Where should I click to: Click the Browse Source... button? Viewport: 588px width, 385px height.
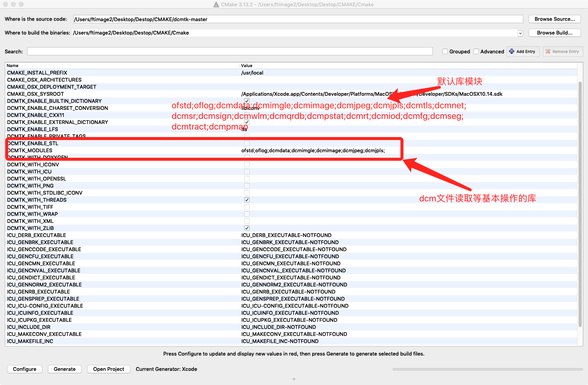point(555,19)
